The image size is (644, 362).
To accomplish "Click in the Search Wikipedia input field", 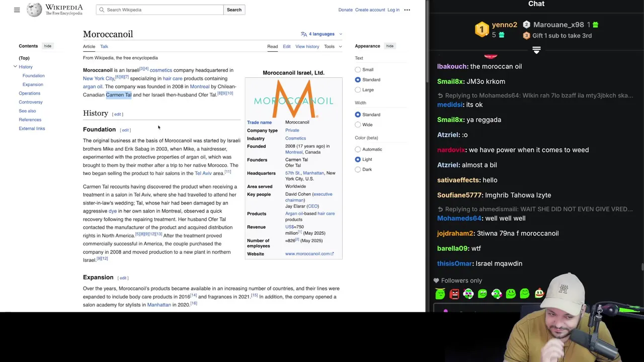I will (x=160, y=10).
